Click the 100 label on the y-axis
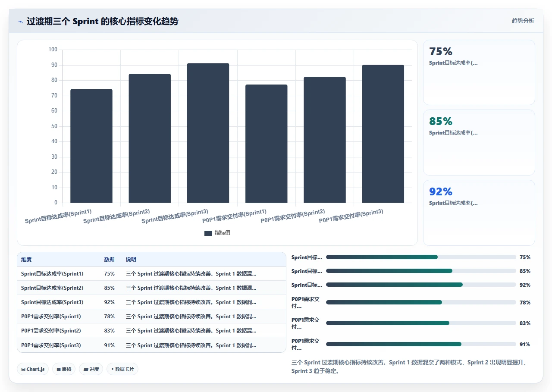The width and height of the screenshot is (552, 392). [x=53, y=50]
